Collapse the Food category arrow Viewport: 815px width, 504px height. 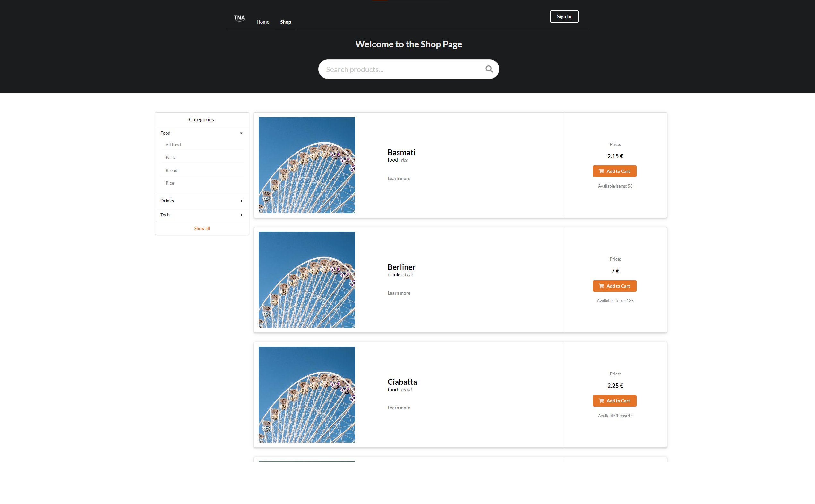241,133
